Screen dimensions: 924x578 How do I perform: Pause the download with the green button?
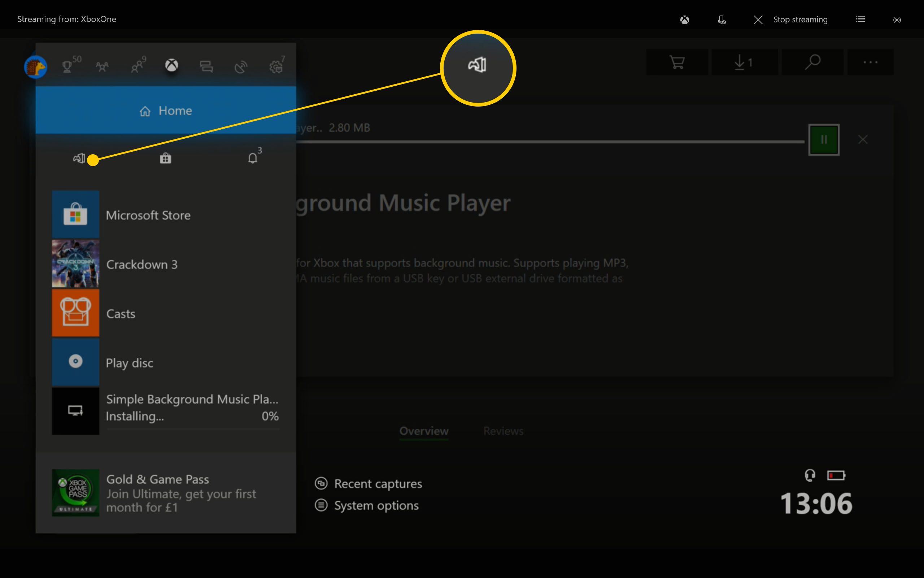(x=824, y=139)
